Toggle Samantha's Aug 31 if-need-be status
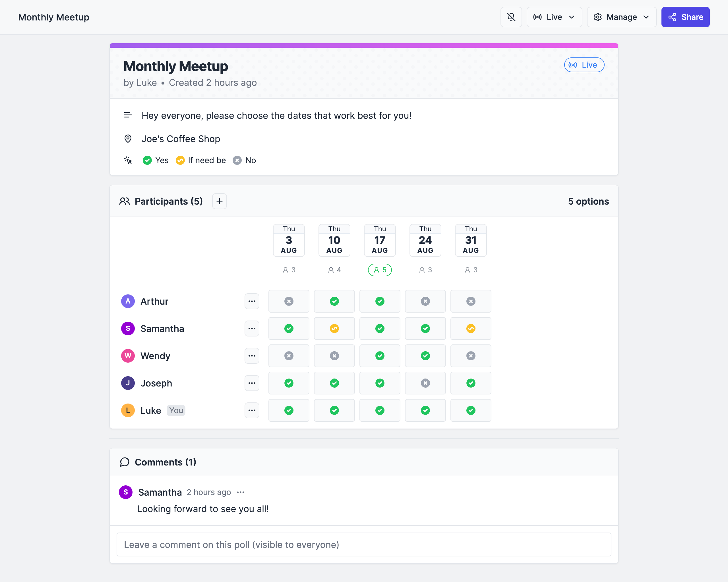Screen dimensions: 728x582 [471, 329]
